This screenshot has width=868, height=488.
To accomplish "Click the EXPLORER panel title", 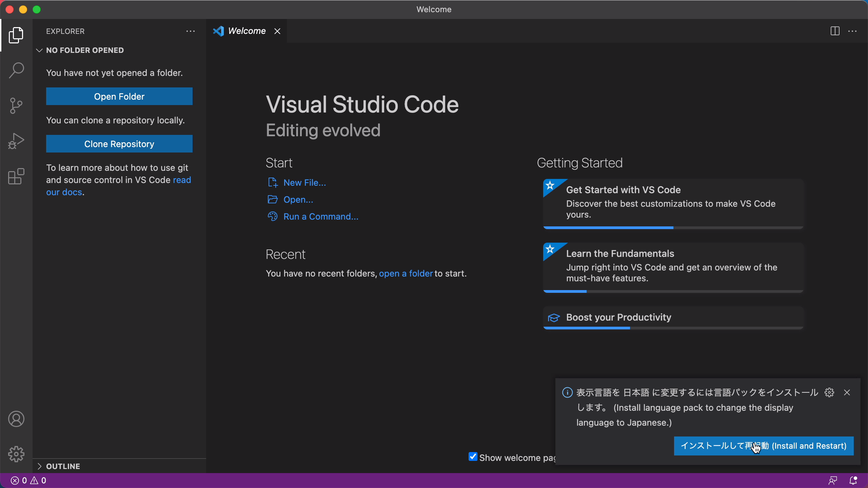I will pos(65,31).
